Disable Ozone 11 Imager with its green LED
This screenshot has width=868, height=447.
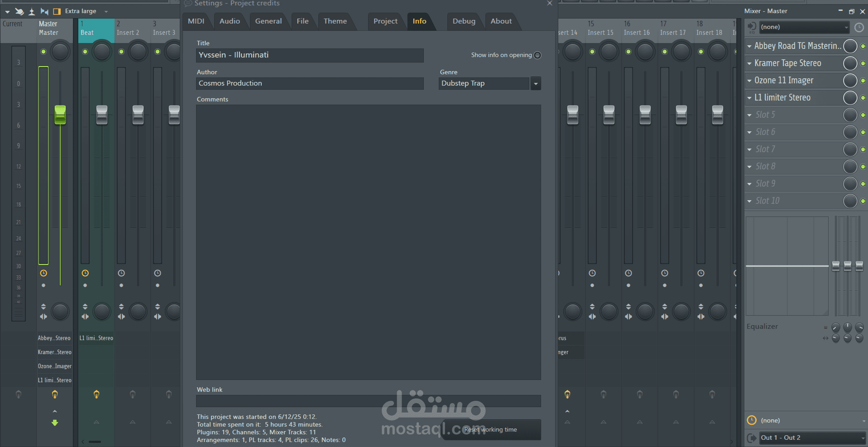(x=863, y=81)
